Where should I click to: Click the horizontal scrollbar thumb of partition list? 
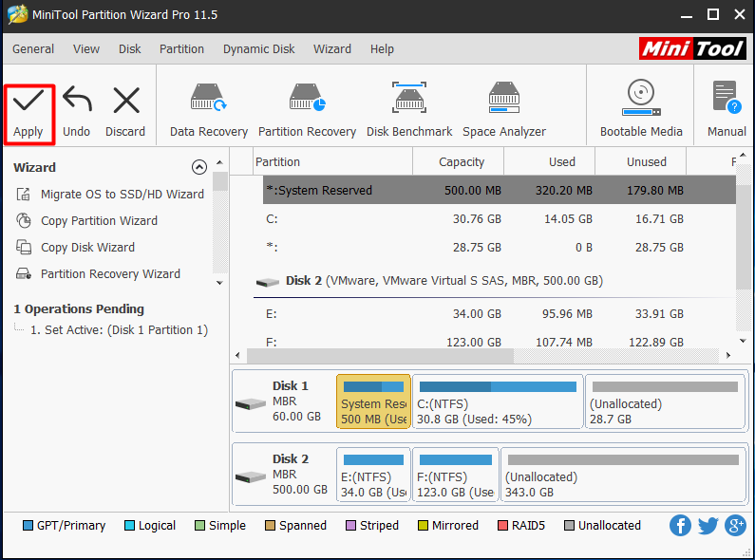pos(381,356)
